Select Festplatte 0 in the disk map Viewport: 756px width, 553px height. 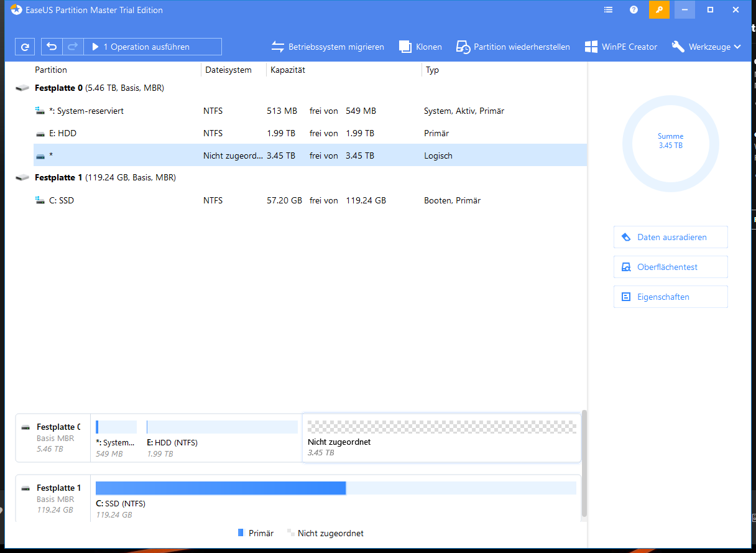[53, 438]
